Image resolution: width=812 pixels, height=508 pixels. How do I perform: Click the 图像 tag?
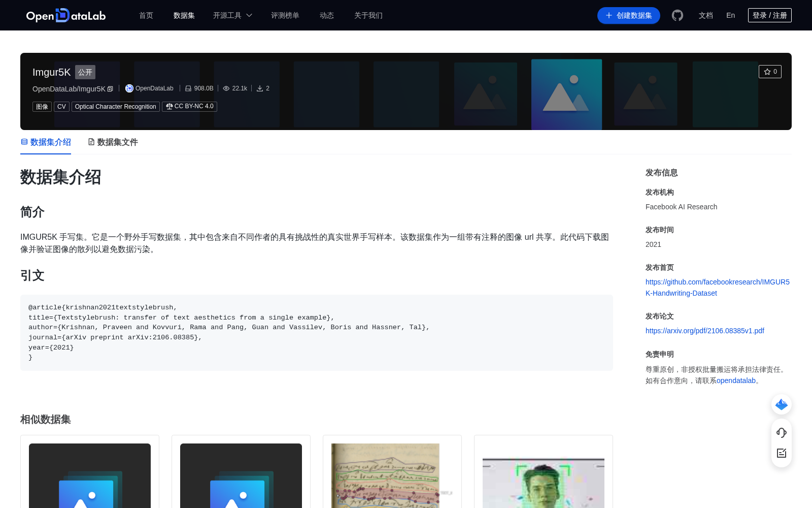tap(42, 107)
